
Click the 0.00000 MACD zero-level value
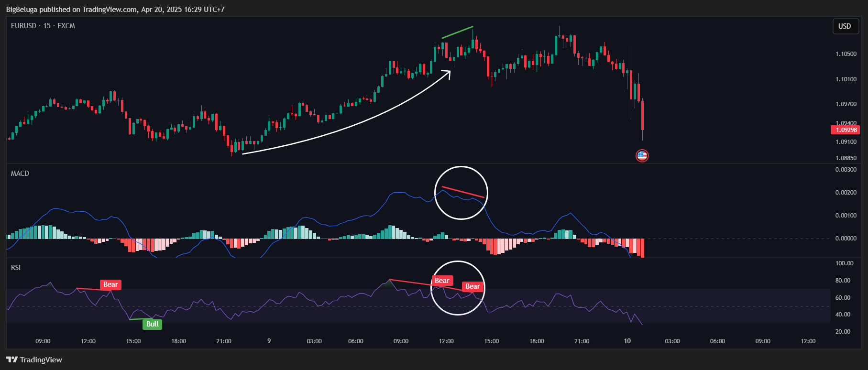pyautogui.click(x=846, y=239)
